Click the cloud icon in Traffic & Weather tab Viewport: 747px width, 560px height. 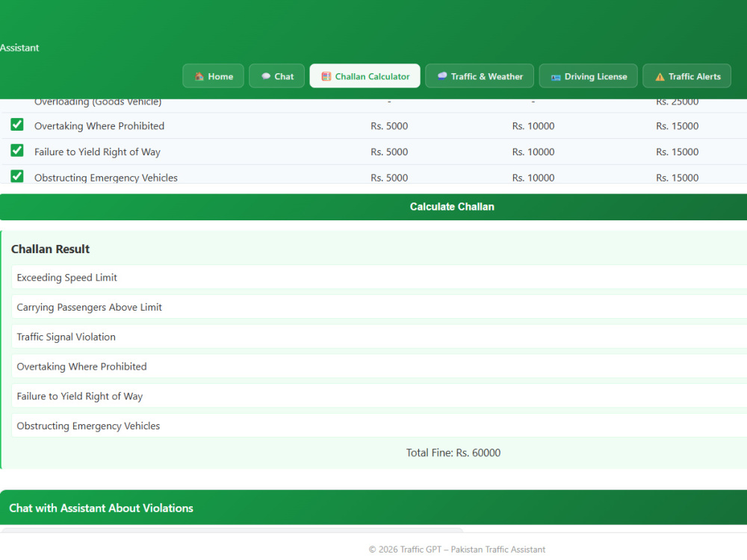(442, 75)
